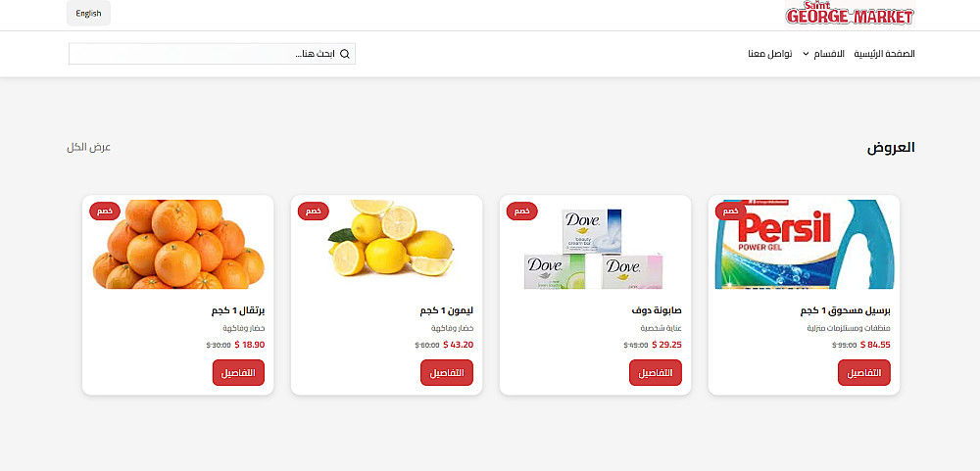Open details button for Dove soap
This screenshot has width=980, height=471.
point(655,373)
